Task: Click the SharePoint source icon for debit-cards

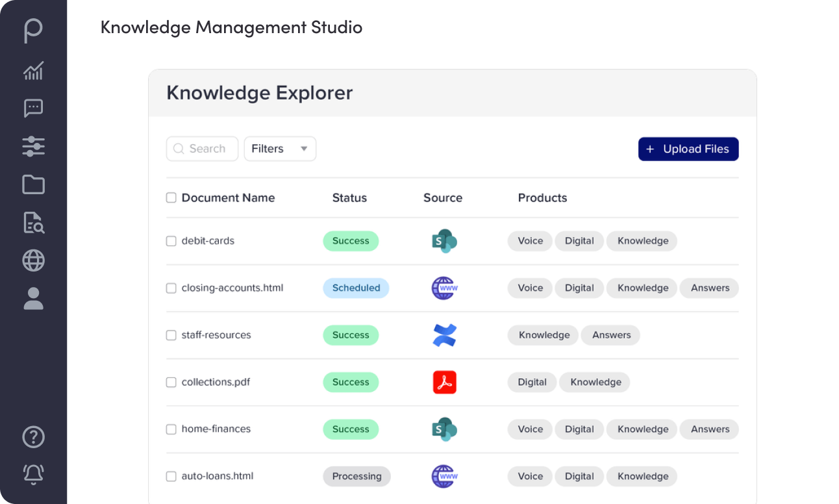Action: click(444, 241)
